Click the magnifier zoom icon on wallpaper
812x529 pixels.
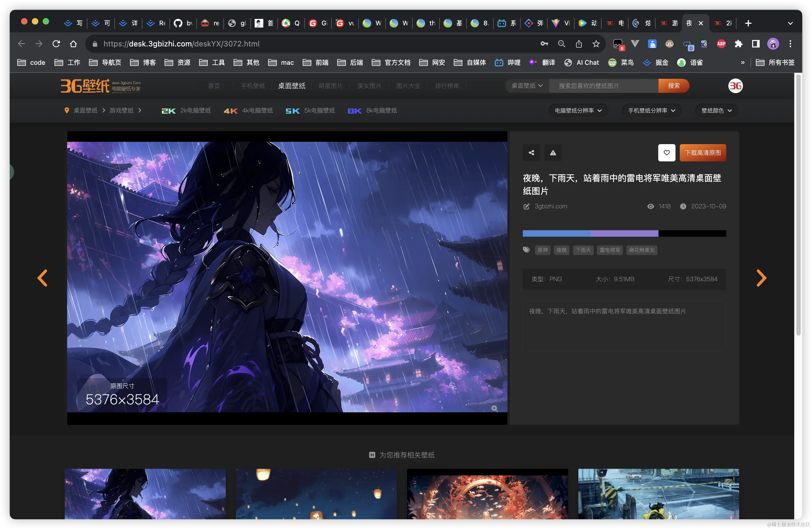(494, 408)
